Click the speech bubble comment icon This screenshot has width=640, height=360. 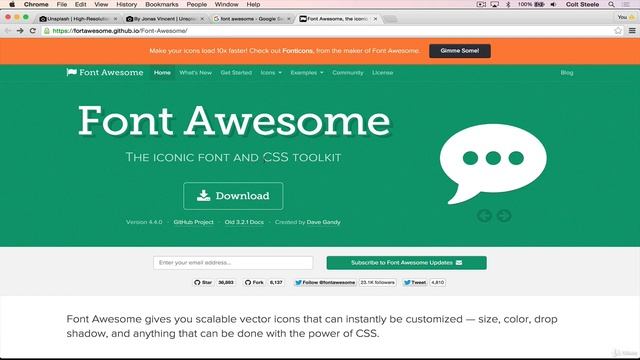(493, 163)
